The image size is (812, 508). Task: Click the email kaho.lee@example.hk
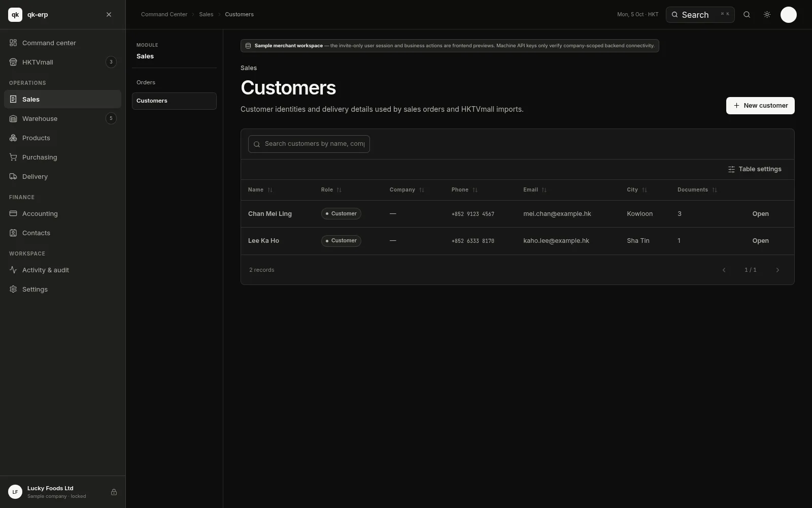556,241
